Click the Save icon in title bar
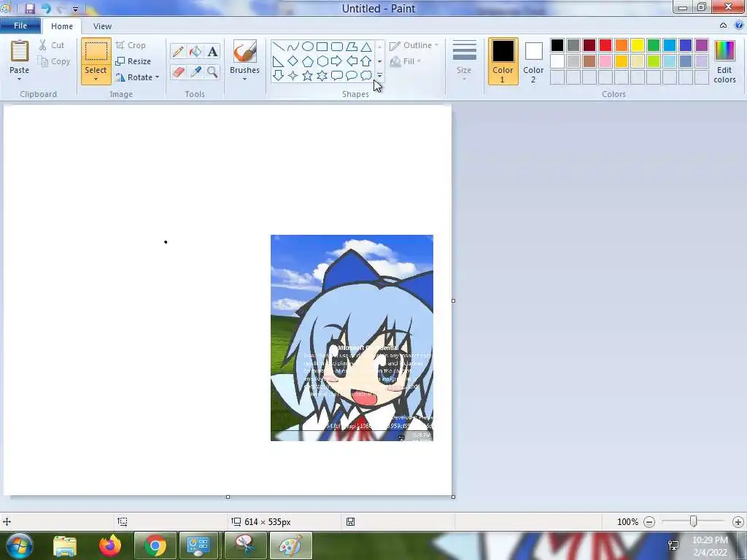Image resolution: width=747 pixels, height=560 pixels. 30,9
